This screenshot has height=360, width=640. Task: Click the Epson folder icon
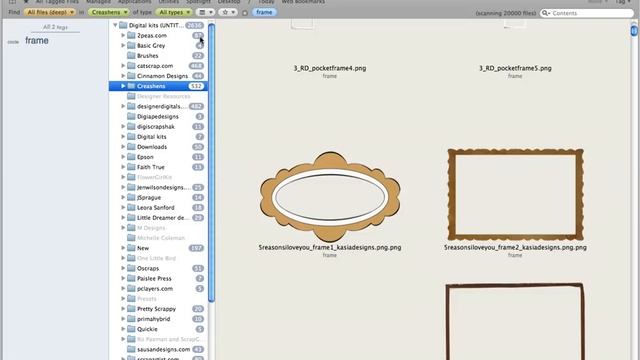point(131,157)
